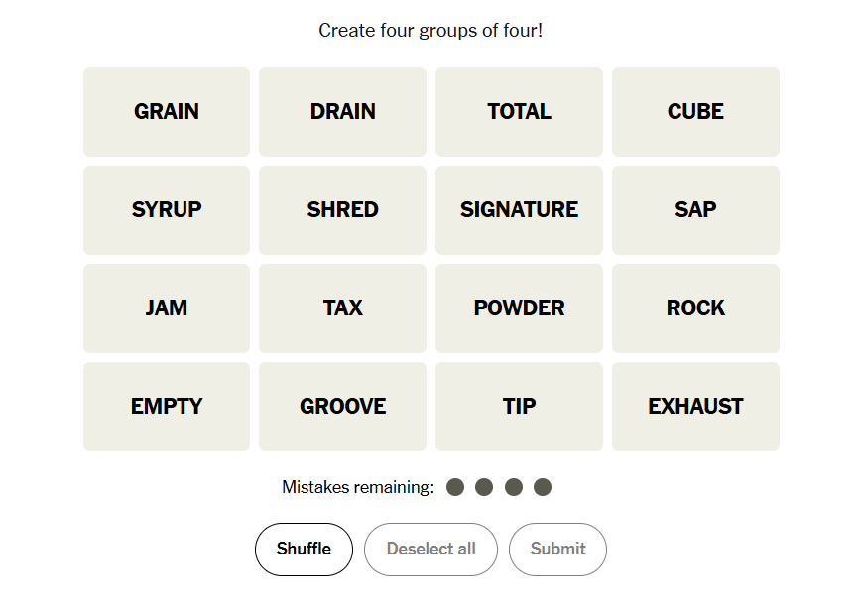Choose the TIP word tile

[519, 406]
